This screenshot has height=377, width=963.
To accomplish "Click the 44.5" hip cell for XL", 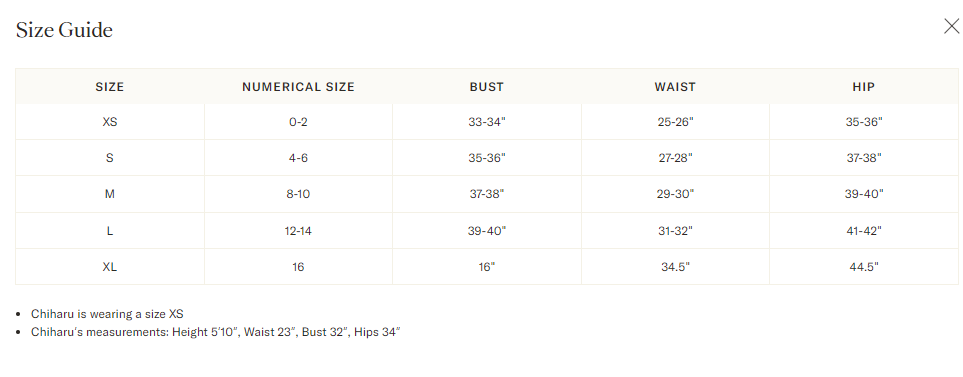I will pos(864,267).
